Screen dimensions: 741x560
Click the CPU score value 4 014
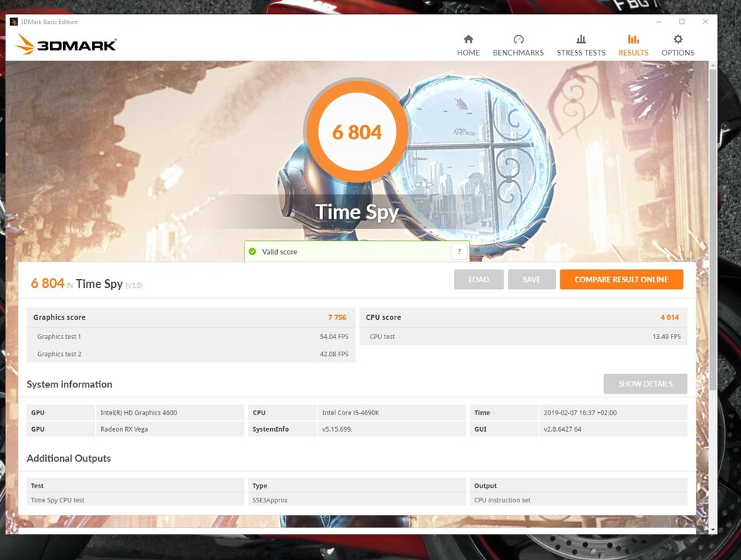(669, 317)
